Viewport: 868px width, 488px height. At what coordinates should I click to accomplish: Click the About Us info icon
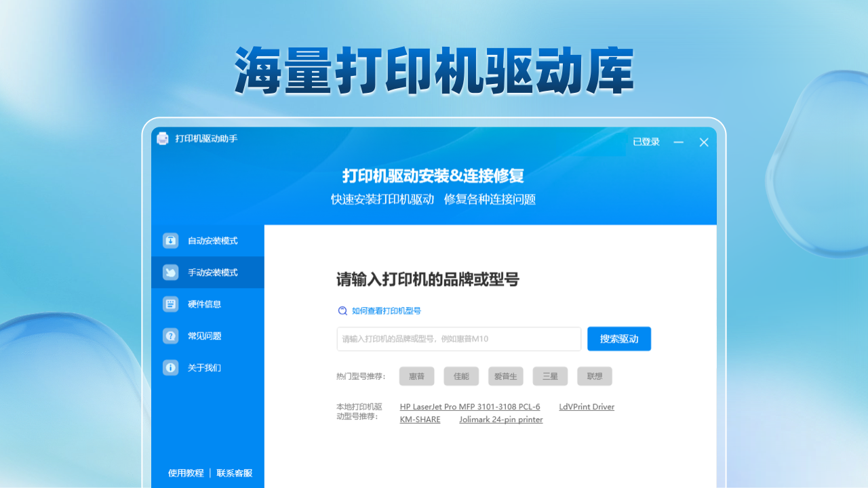tap(170, 368)
